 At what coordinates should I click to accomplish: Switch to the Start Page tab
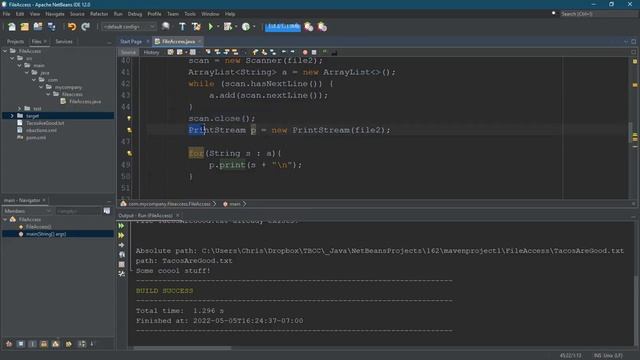tap(131, 42)
